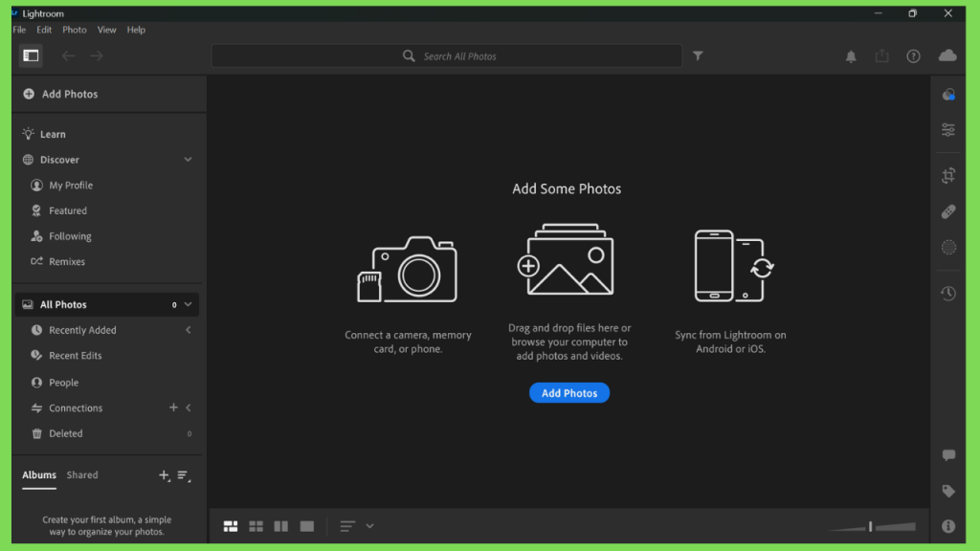Click the back navigation arrow
This screenshot has height=551, width=980.
pos(68,56)
